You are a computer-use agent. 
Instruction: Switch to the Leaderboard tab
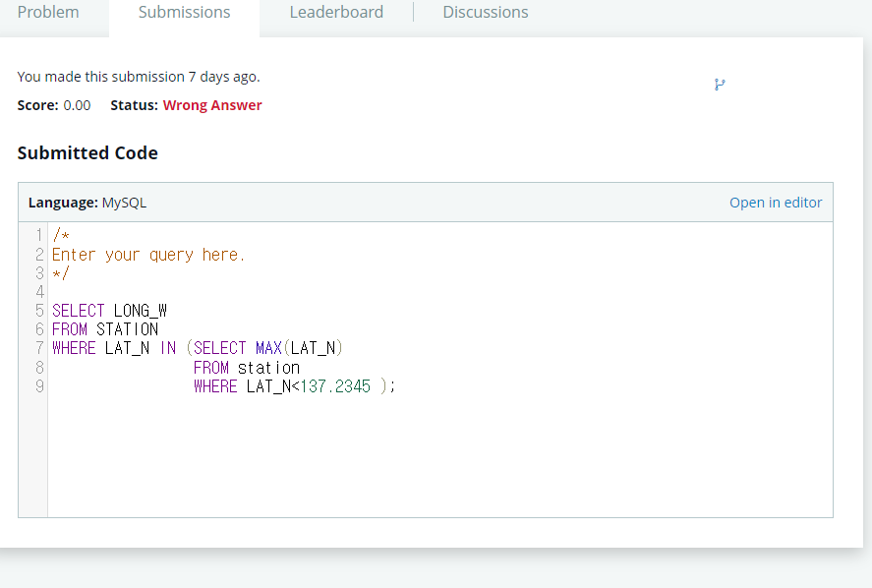tap(336, 12)
